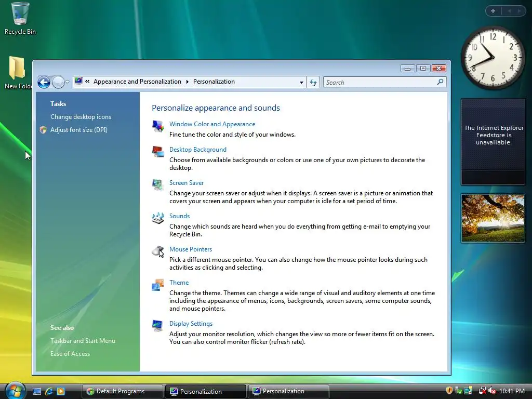Viewport: 532px width, 399px height.
Task: Open the Theme link
Action: [179, 283]
